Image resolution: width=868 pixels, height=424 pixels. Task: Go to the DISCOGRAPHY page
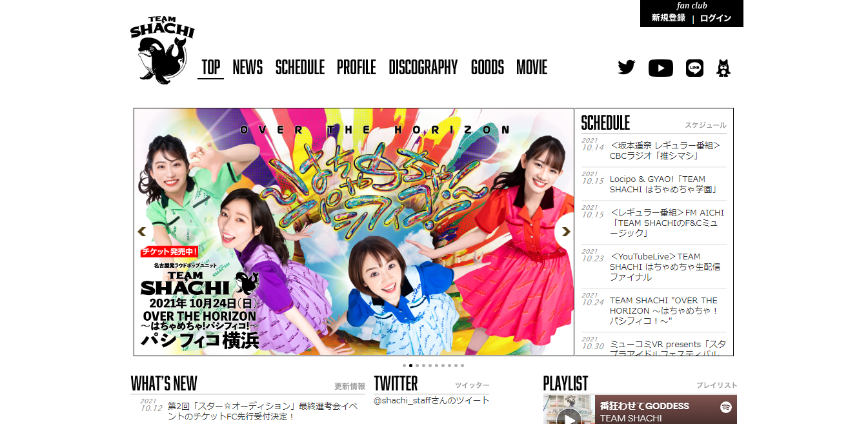pos(423,68)
